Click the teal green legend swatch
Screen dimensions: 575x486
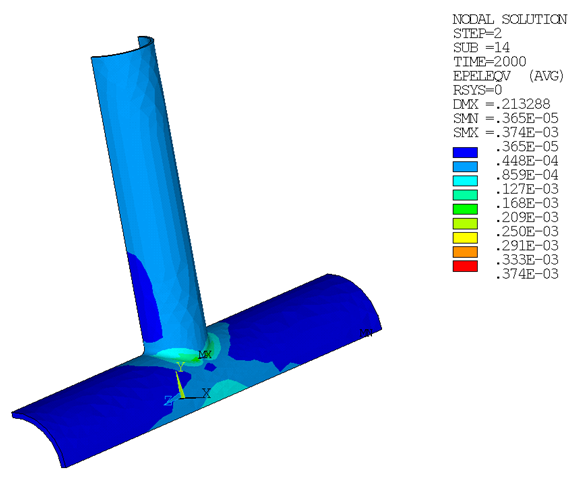tap(465, 195)
